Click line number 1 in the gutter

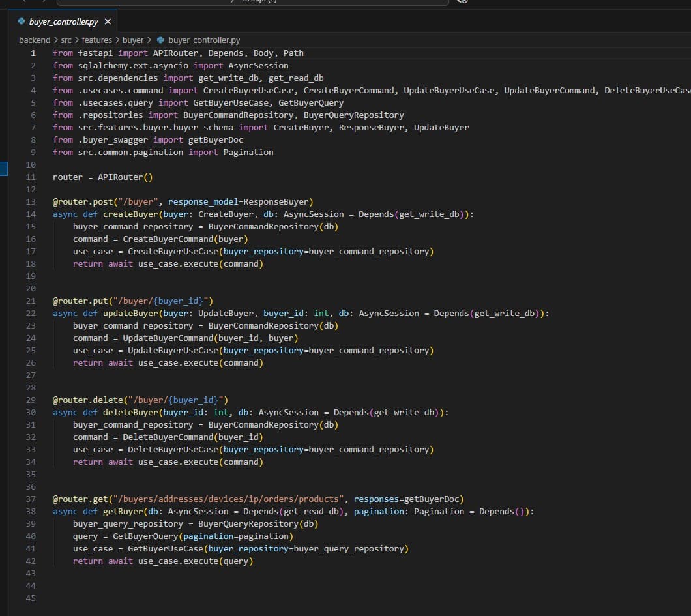tap(33, 53)
